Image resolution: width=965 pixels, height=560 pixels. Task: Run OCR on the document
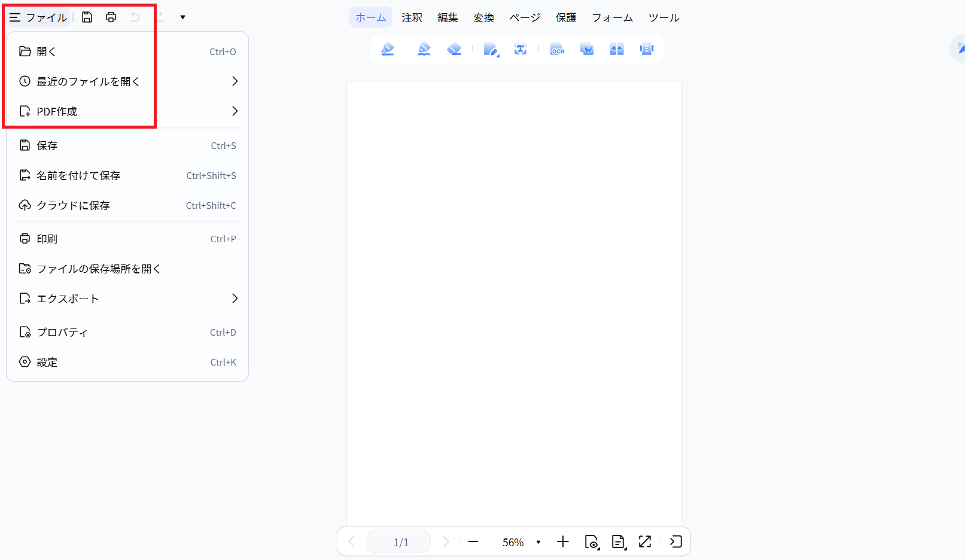pos(557,48)
